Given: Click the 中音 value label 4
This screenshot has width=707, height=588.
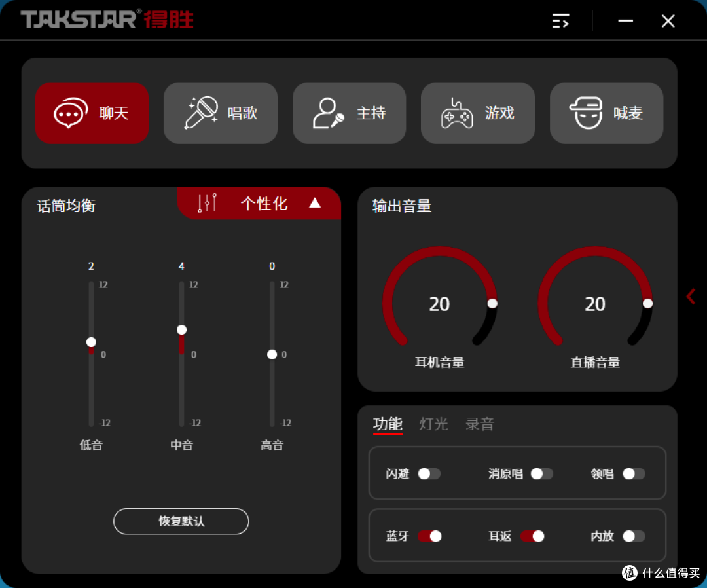Looking at the screenshot, I should point(182,266).
